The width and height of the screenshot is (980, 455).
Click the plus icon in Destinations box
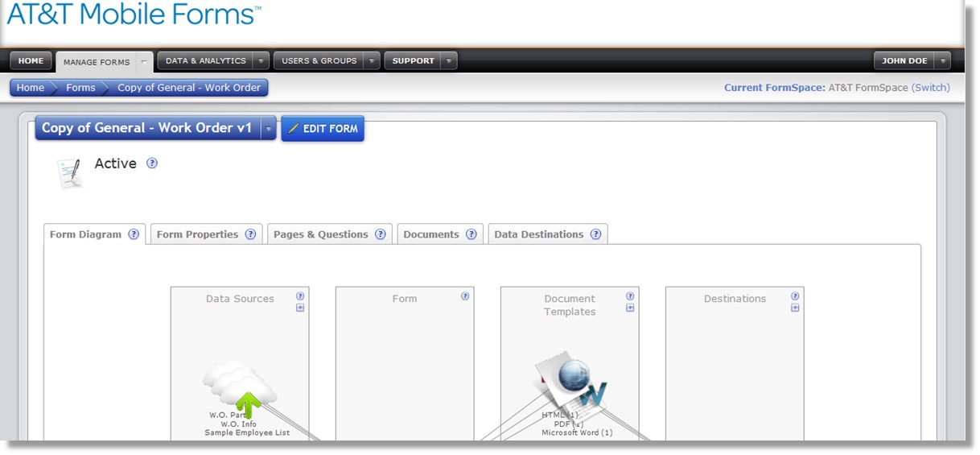click(795, 308)
